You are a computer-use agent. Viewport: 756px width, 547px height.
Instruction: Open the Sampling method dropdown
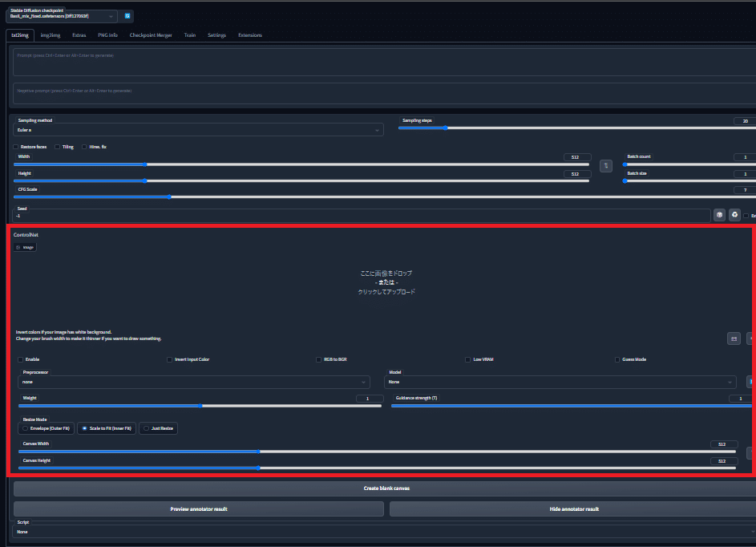coord(198,130)
